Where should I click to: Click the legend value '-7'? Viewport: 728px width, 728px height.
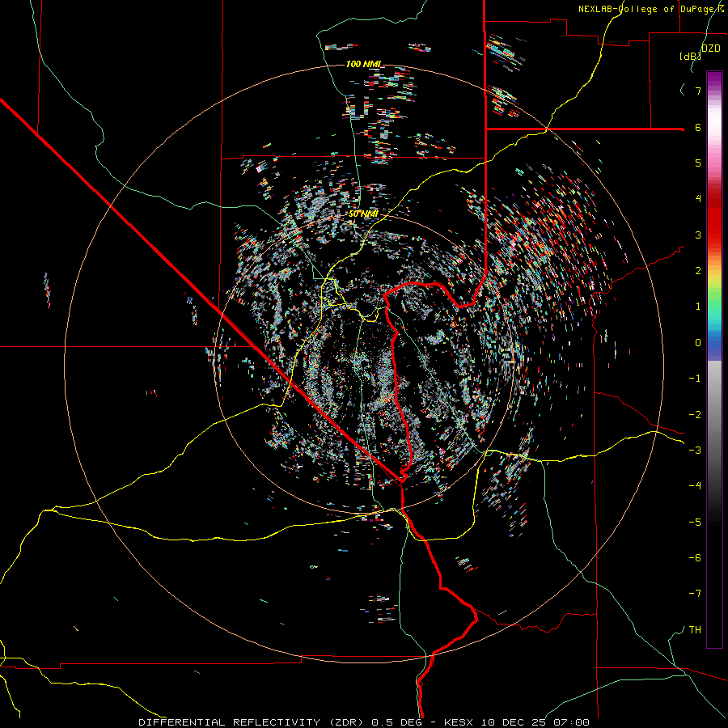coord(695,594)
